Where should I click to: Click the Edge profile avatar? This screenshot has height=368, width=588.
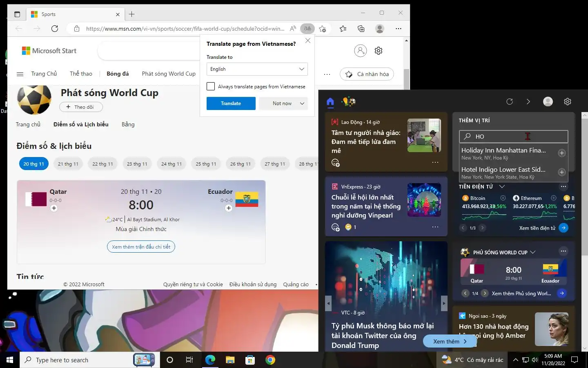point(380,29)
